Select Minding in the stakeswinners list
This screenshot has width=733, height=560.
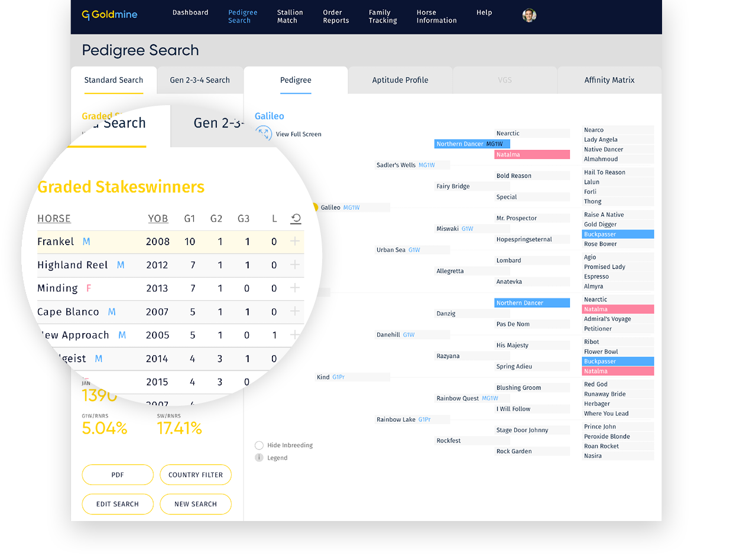(x=57, y=288)
